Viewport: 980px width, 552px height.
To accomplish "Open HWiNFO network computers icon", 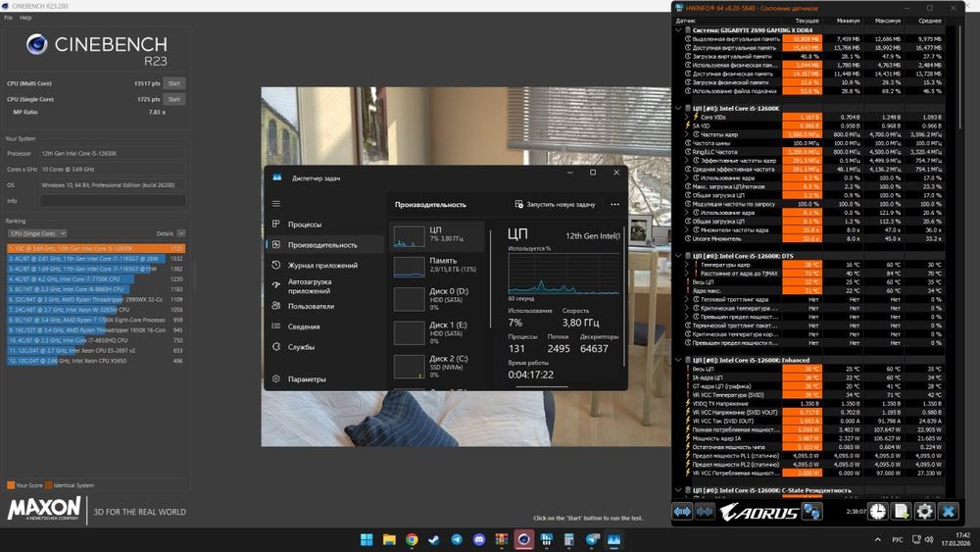I will click(x=811, y=512).
